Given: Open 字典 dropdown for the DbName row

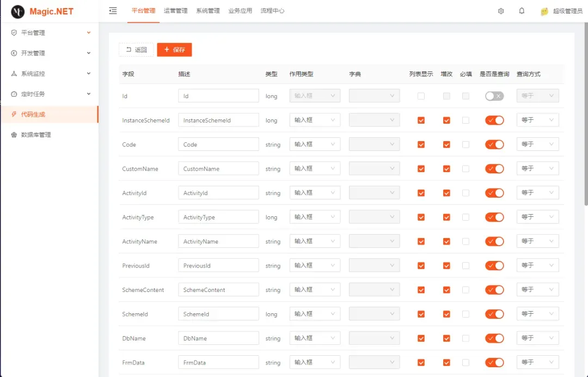Looking at the screenshot, I should coord(374,338).
